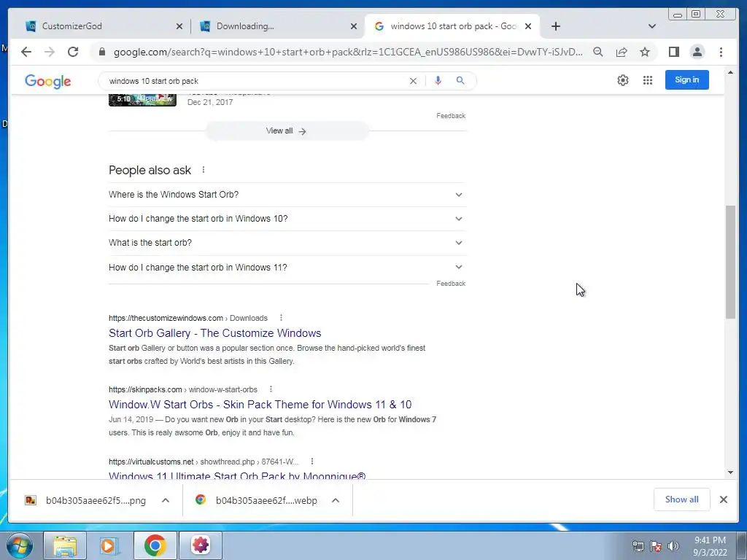Click the volume tray icon
Image resolution: width=747 pixels, height=560 pixels.
[673, 546]
